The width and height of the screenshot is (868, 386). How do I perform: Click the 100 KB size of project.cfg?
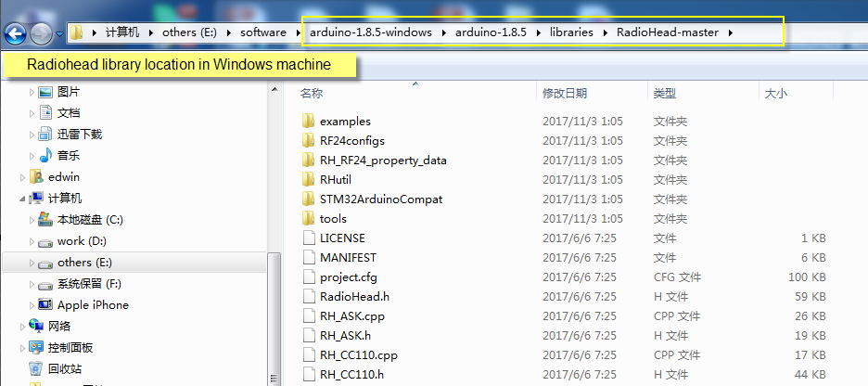(807, 277)
